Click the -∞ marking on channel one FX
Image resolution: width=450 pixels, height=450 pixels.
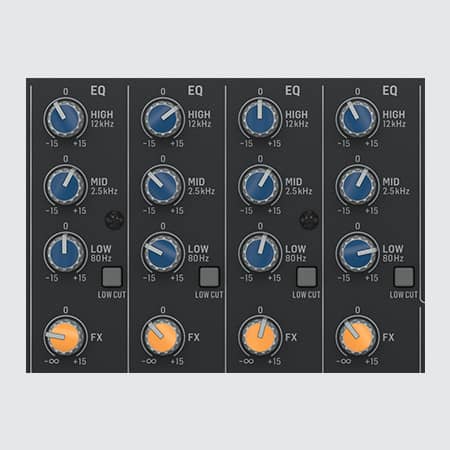[52, 361]
